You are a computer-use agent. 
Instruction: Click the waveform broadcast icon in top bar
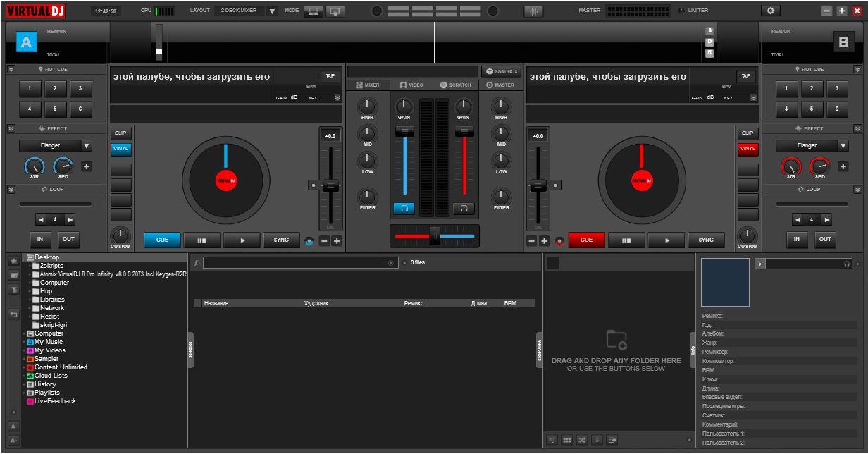click(534, 11)
